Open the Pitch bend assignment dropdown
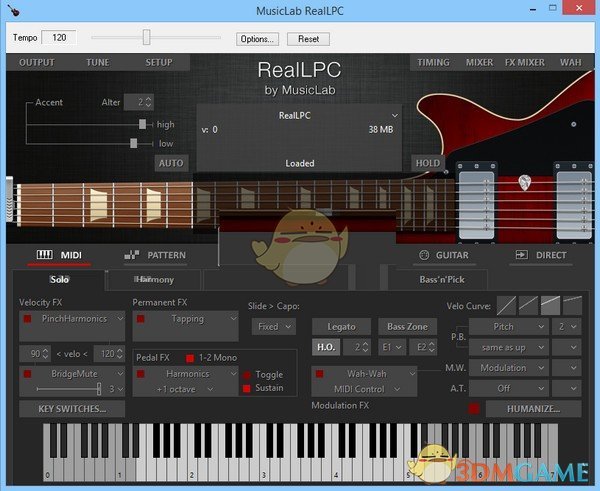The width and height of the screenshot is (600, 491). [508, 326]
